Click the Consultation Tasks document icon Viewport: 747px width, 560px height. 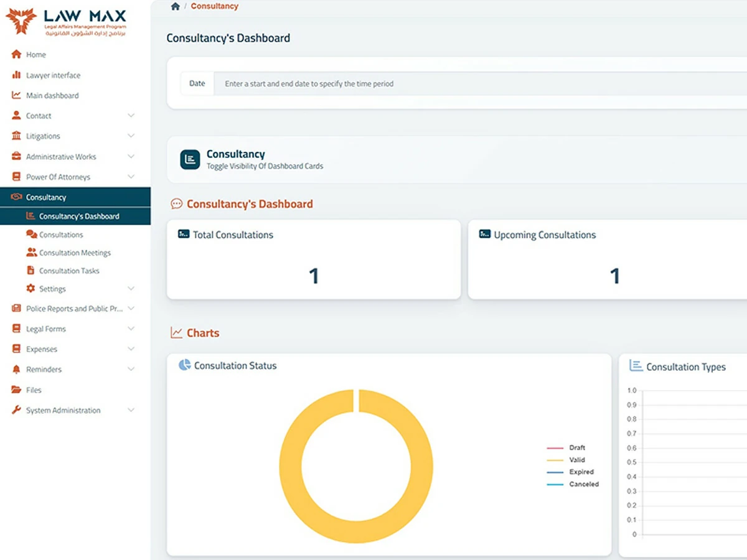pyautogui.click(x=31, y=271)
